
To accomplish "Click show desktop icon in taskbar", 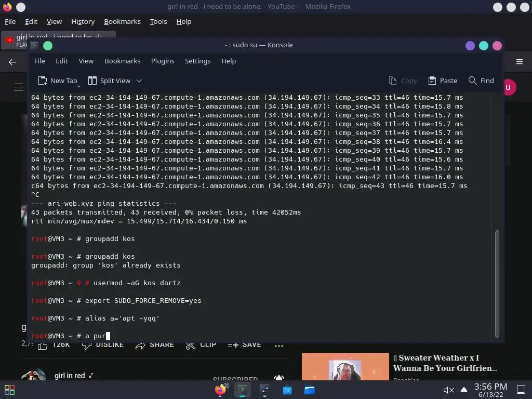I will (521, 390).
